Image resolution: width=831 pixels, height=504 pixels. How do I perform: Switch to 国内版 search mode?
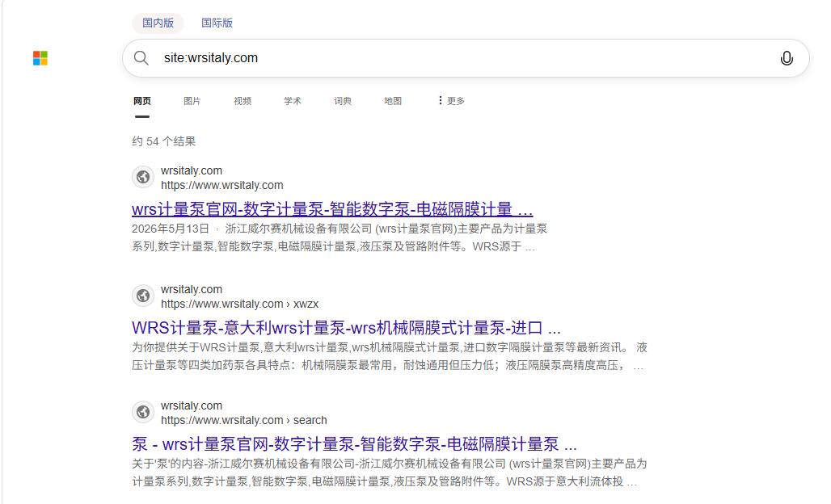[158, 23]
